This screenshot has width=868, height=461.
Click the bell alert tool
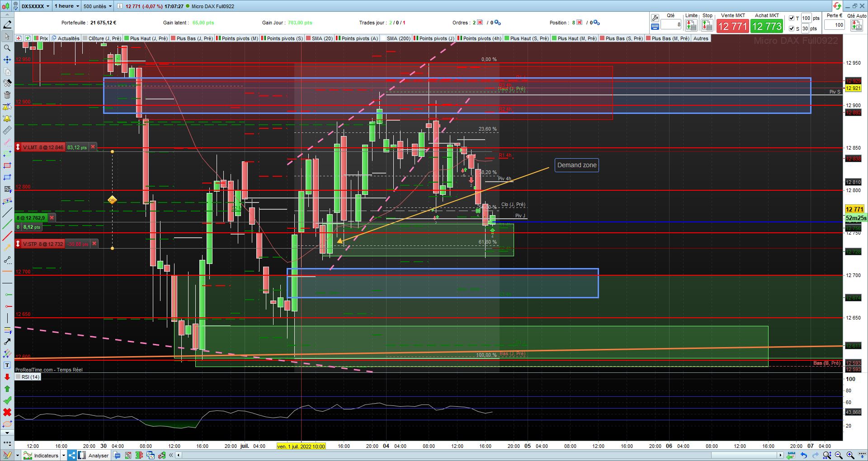pos(7,118)
